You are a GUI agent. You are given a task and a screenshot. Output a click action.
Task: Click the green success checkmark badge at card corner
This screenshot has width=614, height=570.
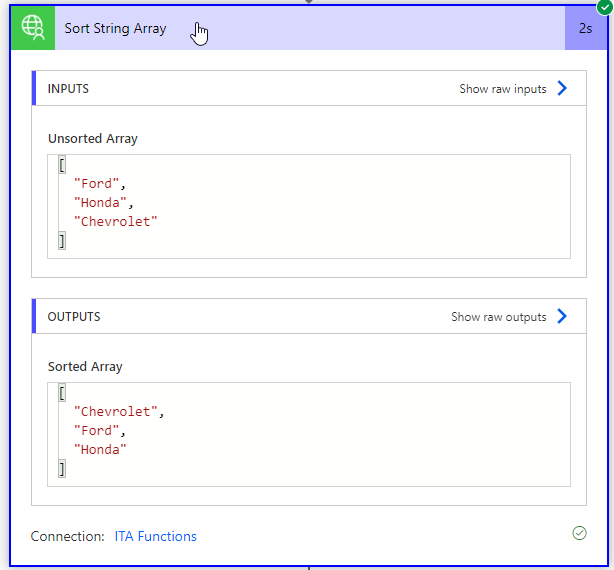[x=605, y=7]
